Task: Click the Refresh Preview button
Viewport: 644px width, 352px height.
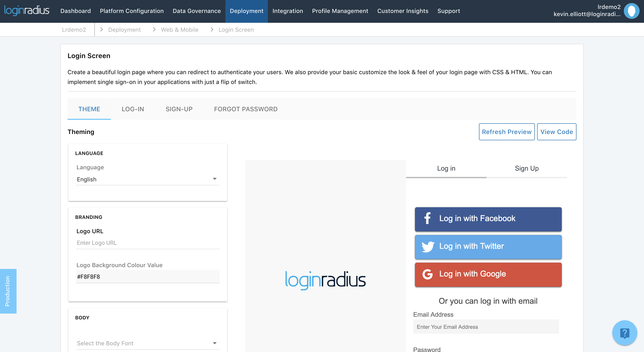Action: point(507,132)
